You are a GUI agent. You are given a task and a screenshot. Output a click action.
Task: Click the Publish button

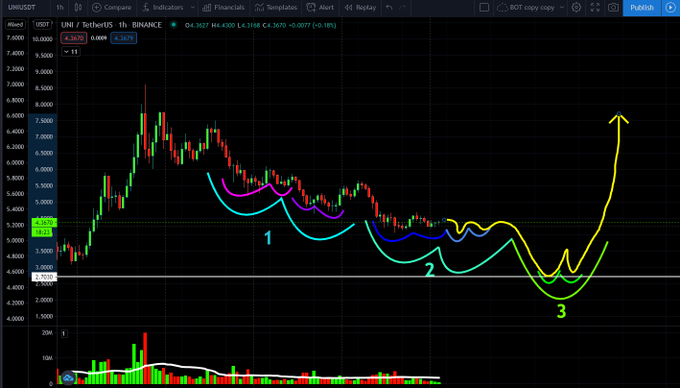pos(642,8)
